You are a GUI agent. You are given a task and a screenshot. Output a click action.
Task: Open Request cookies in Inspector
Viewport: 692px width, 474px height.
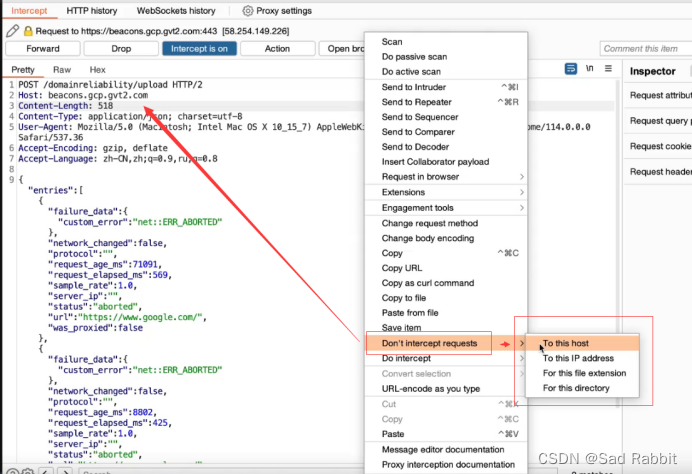pyautogui.click(x=659, y=146)
